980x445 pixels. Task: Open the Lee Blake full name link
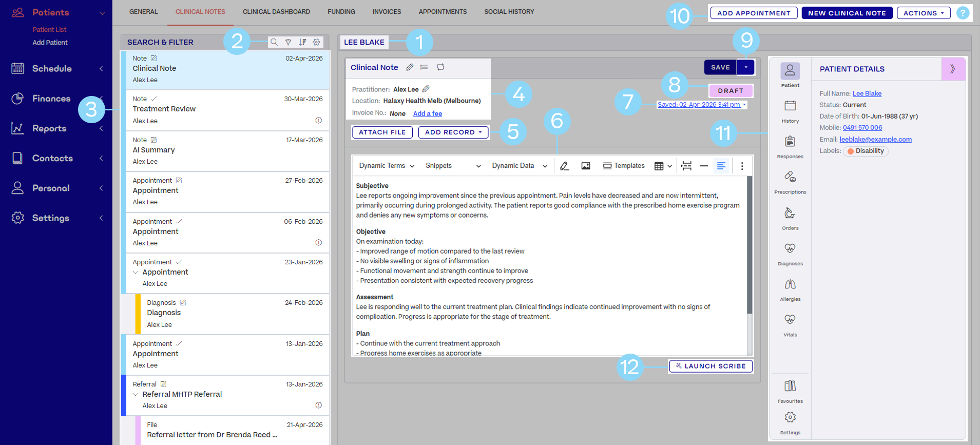[867, 93]
